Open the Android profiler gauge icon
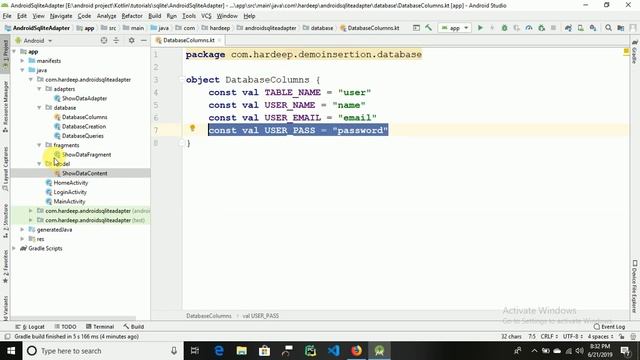The width and height of the screenshot is (640, 360). (x=529, y=28)
